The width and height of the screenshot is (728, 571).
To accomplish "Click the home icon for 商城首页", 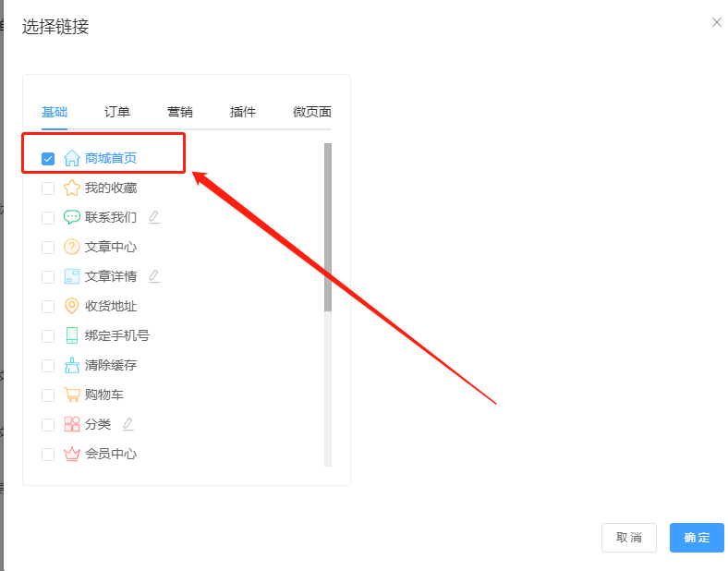I will (x=71, y=158).
